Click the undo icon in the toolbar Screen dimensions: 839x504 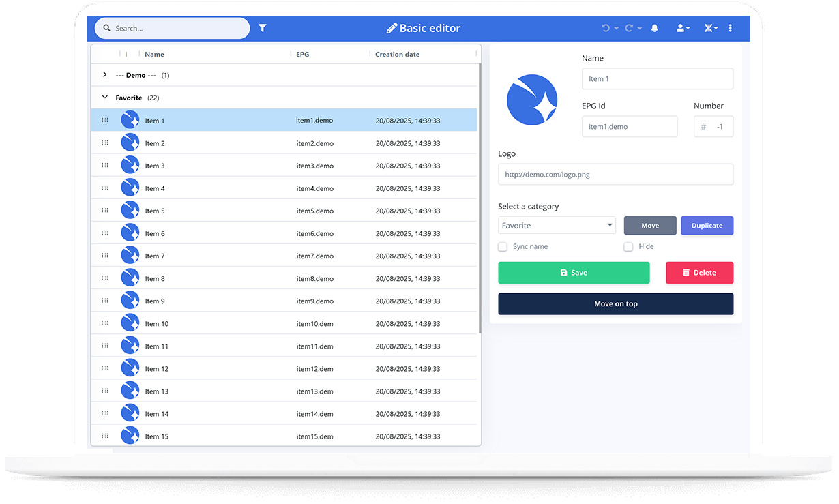coord(604,28)
